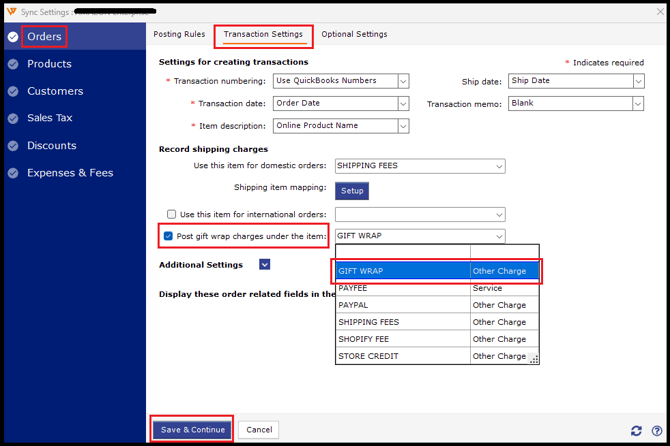
Task: Switch to the Posting Rules tab
Action: 179,35
